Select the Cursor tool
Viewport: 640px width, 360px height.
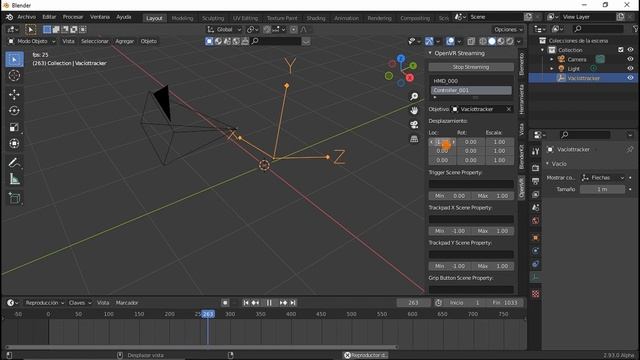pos(14,76)
